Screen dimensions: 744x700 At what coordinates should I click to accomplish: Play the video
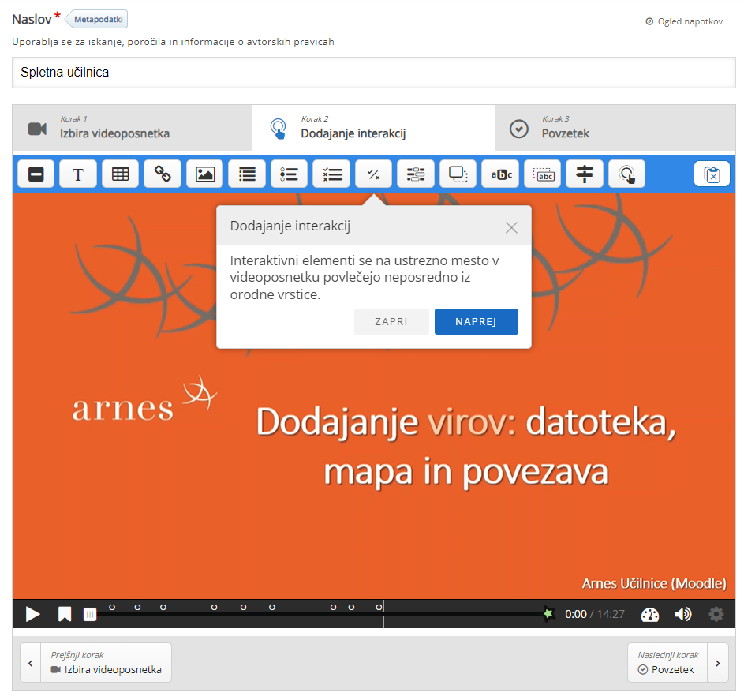pos(32,614)
